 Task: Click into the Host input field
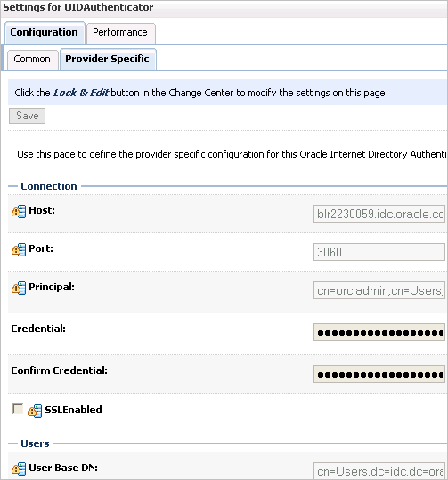(x=379, y=214)
